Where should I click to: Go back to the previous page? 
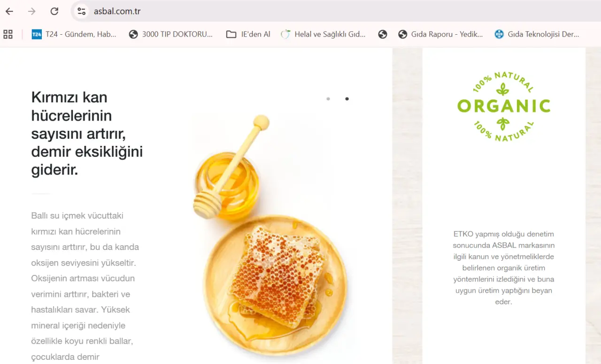pyautogui.click(x=9, y=11)
